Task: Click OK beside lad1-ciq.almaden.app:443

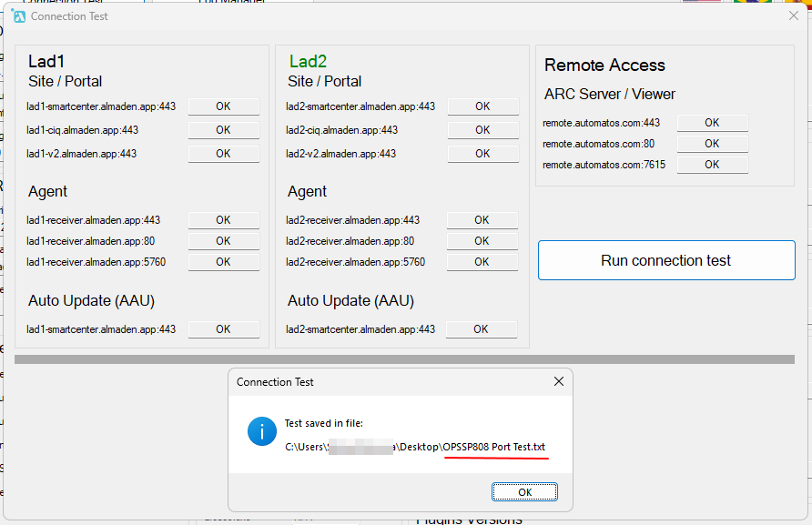Action: (223, 129)
